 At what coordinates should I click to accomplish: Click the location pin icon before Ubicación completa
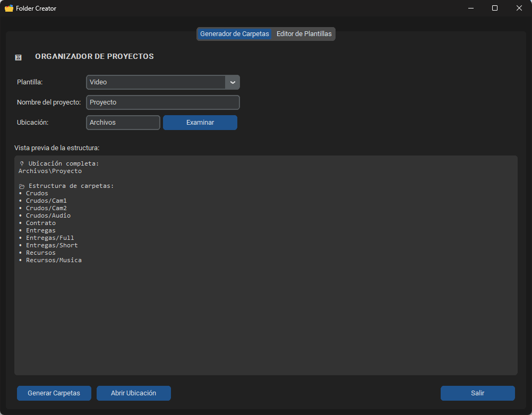coord(21,164)
